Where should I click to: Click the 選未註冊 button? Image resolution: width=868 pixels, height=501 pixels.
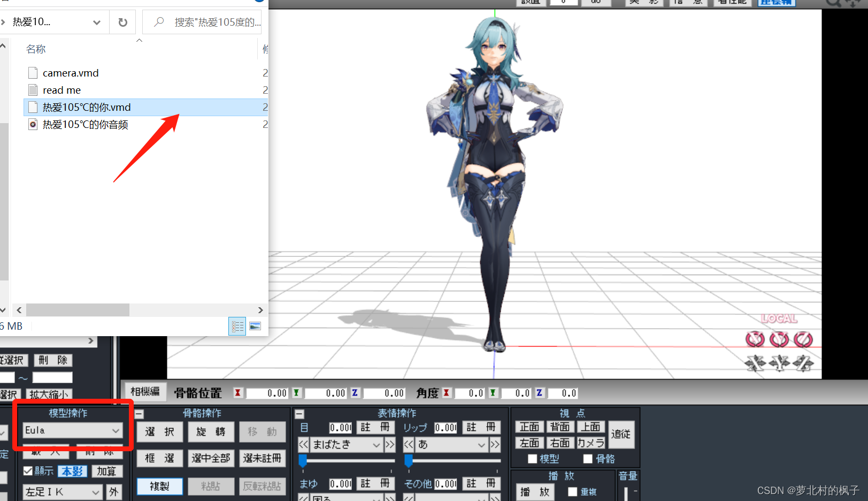pos(262,458)
